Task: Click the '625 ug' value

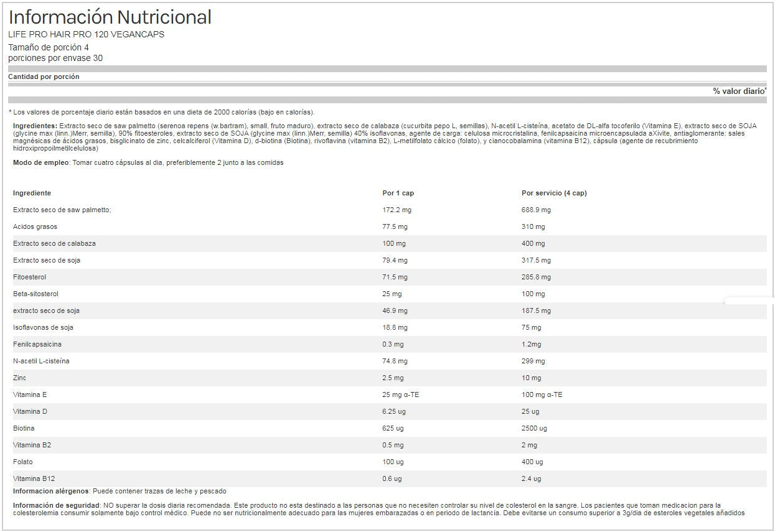Action: tap(393, 428)
